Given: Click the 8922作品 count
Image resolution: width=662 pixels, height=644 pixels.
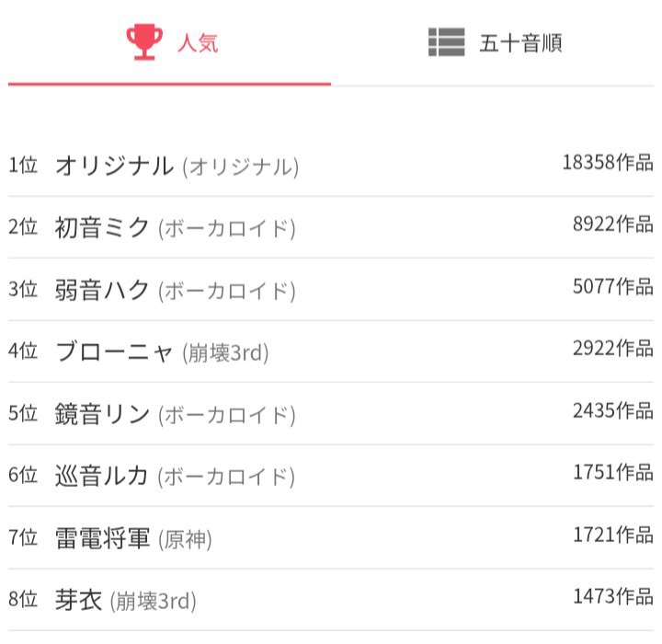Looking at the screenshot, I should pos(612,224).
